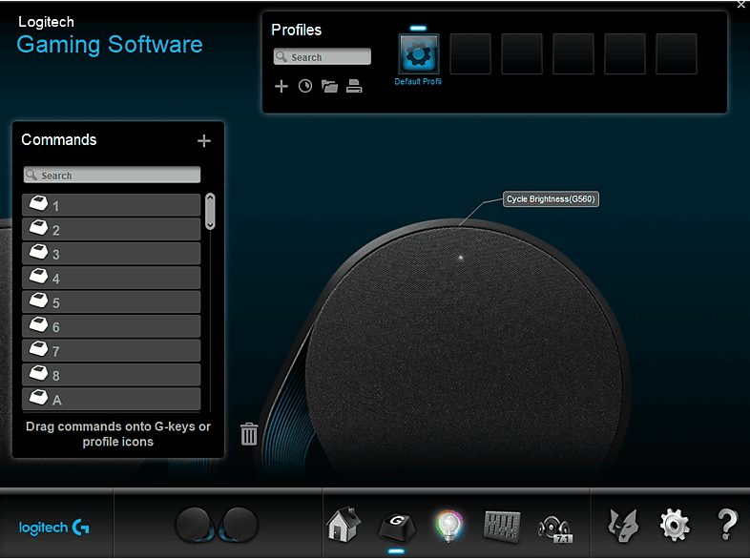Select the G560 speakers device icon
750x560 pixels.
point(217,525)
